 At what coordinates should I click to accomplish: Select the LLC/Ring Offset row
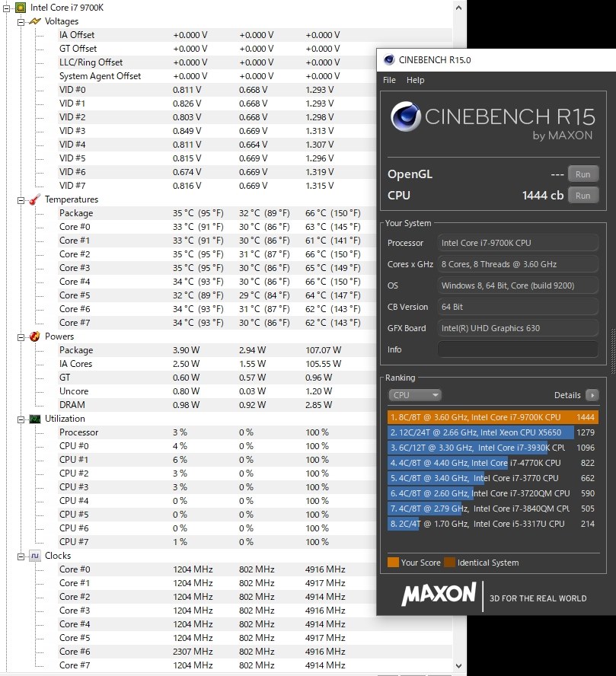(217, 62)
